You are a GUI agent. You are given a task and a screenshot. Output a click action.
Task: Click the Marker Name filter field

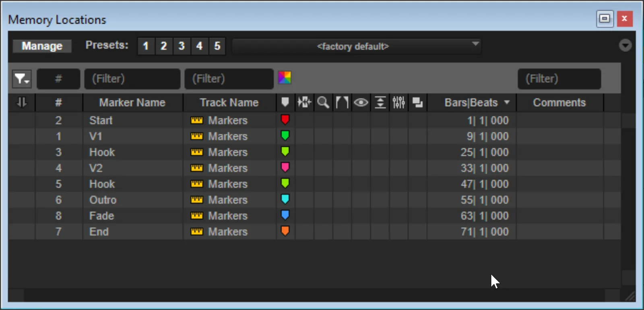point(132,79)
